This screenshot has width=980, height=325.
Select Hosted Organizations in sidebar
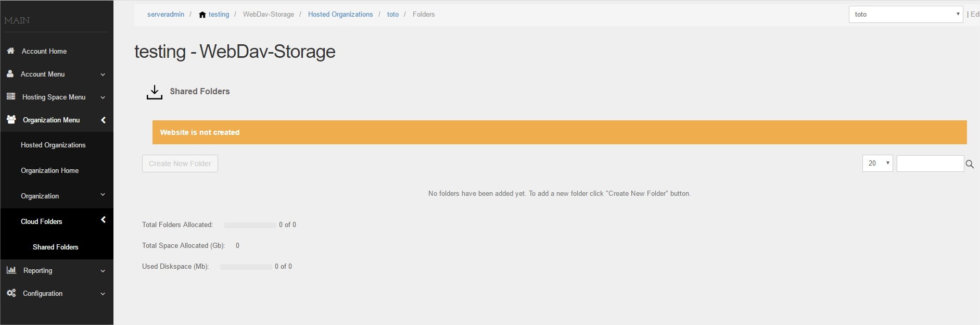pyautogui.click(x=53, y=145)
